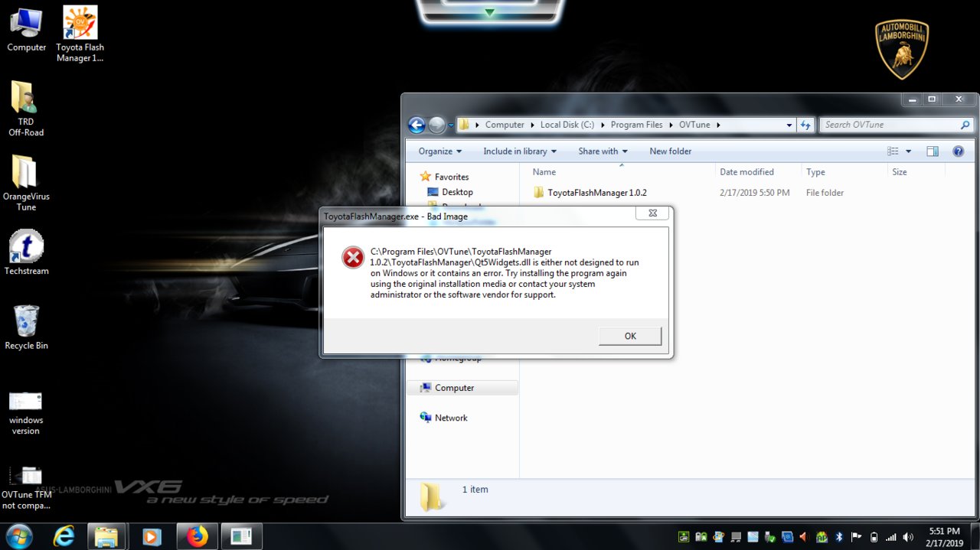Go back in the Explorer window

pos(416,125)
